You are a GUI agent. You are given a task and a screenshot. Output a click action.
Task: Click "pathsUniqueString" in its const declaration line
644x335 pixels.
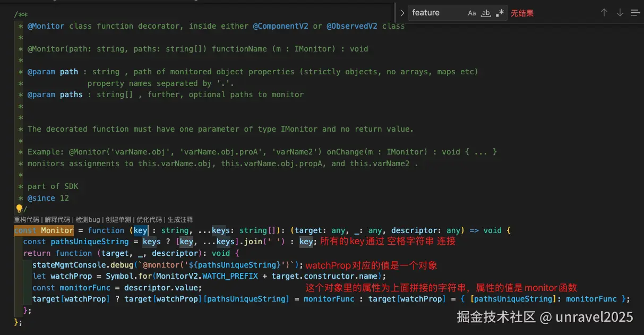(90, 242)
